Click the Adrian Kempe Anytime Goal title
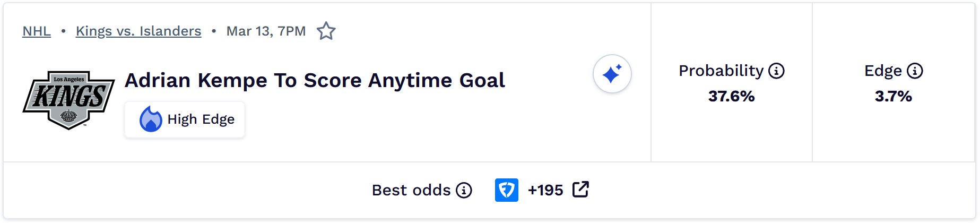 tap(315, 81)
